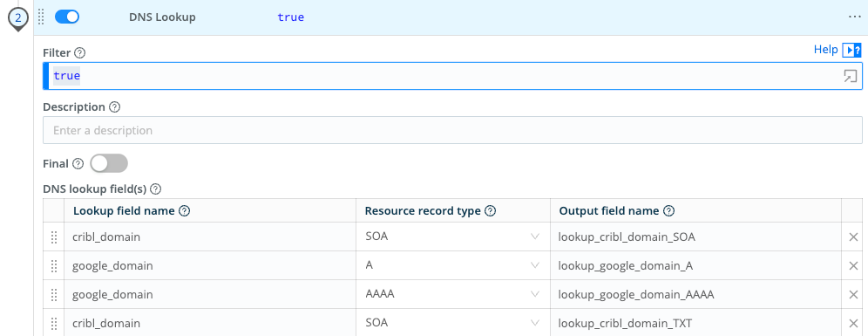Edit output field lookup_cribl_domain_SOA
This screenshot has height=336, width=868.
695,237
